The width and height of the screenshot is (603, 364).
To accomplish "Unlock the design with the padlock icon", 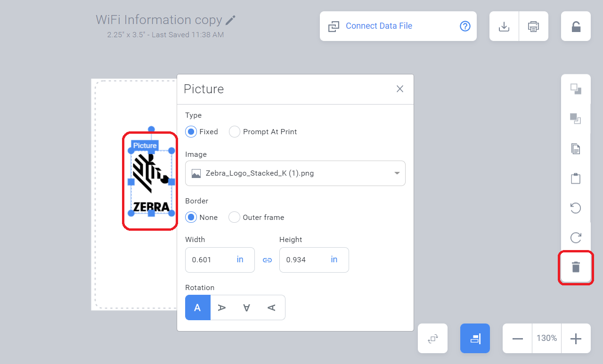I will (575, 26).
